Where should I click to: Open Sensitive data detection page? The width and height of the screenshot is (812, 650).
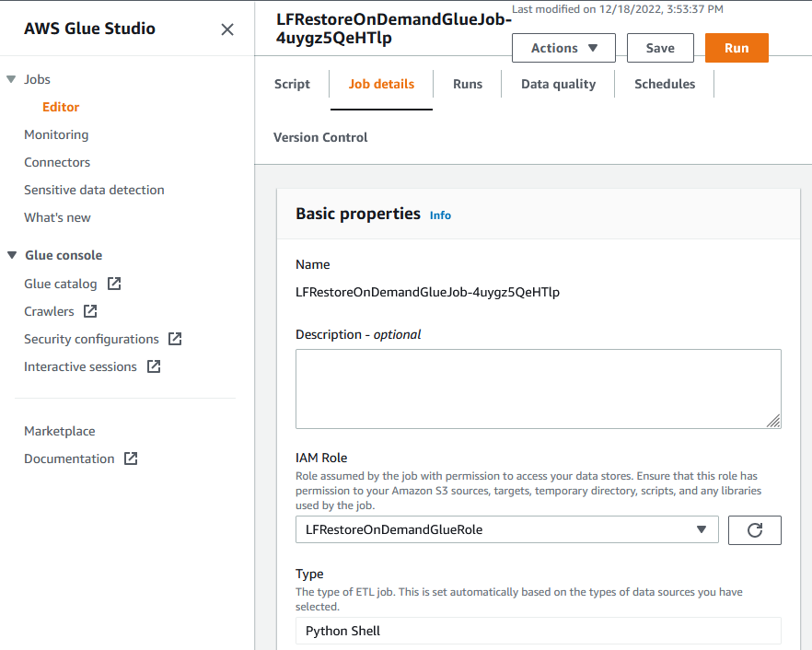click(94, 190)
